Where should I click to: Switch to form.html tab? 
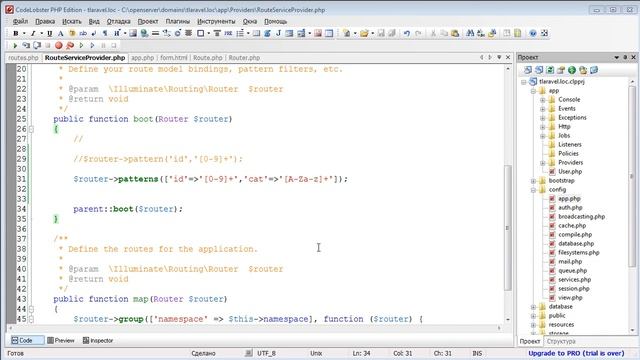point(174,58)
